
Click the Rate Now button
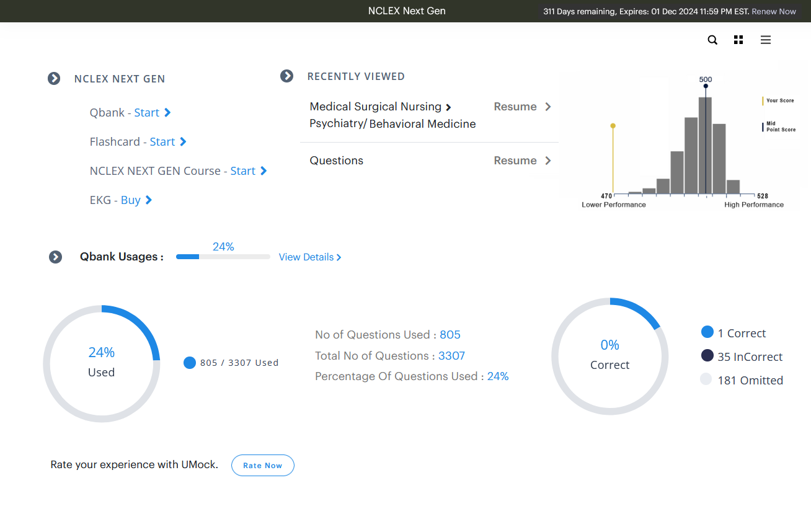[263, 465]
